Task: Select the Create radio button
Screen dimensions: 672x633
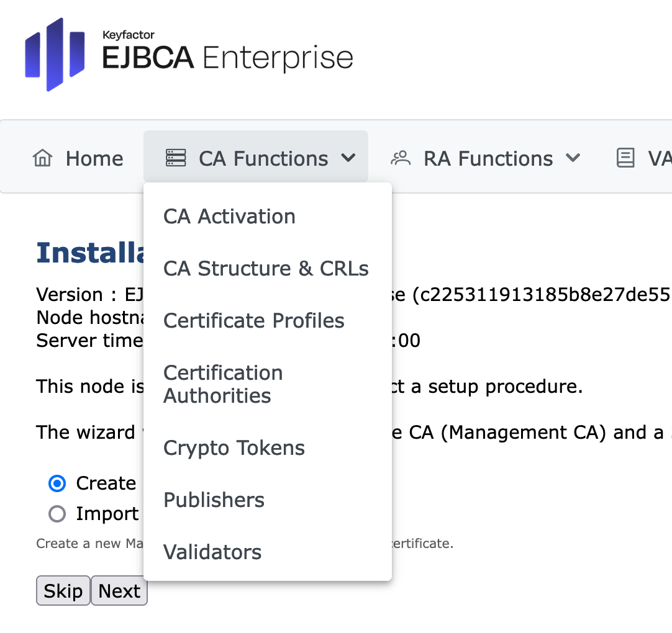Action: coord(57,483)
